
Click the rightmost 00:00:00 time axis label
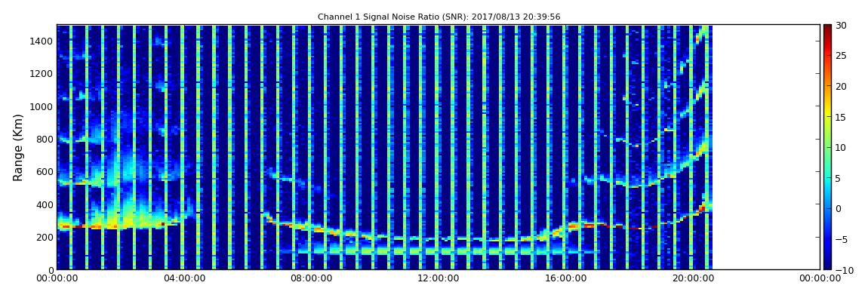click(x=819, y=279)
